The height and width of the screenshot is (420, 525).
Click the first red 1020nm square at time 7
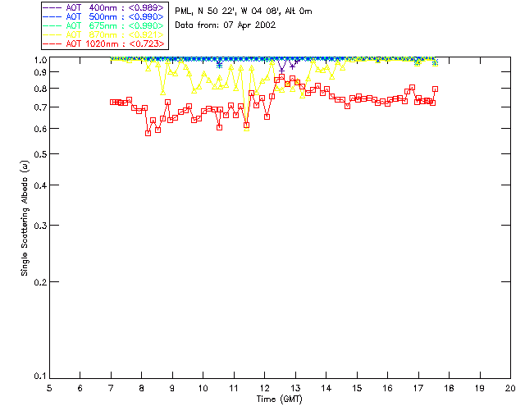coord(112,103)
